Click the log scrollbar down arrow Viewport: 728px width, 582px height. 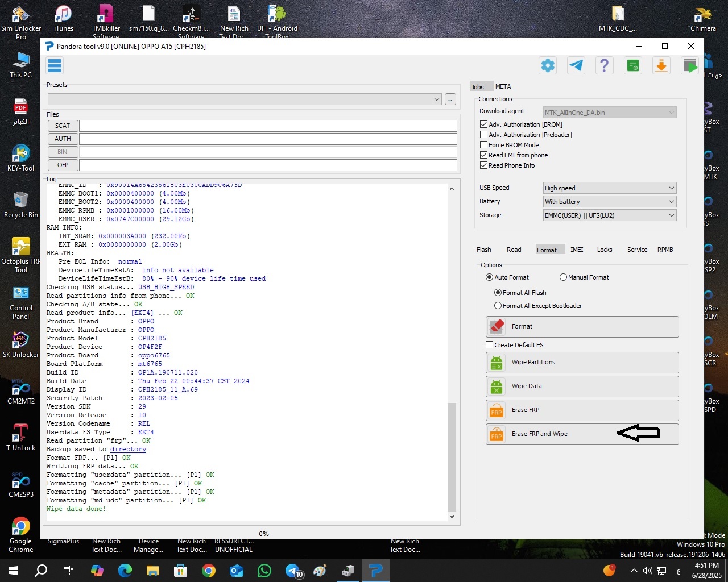pos(452,517)
